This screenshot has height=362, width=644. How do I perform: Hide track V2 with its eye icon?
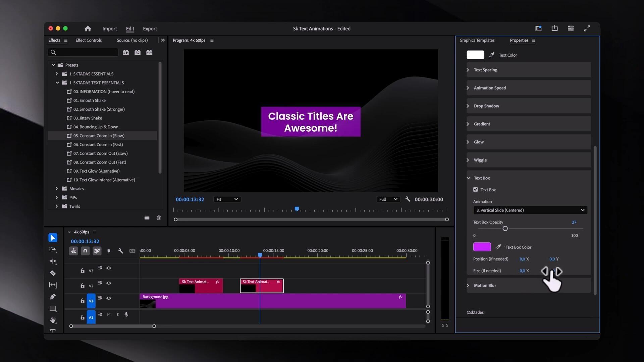point(109,283)
